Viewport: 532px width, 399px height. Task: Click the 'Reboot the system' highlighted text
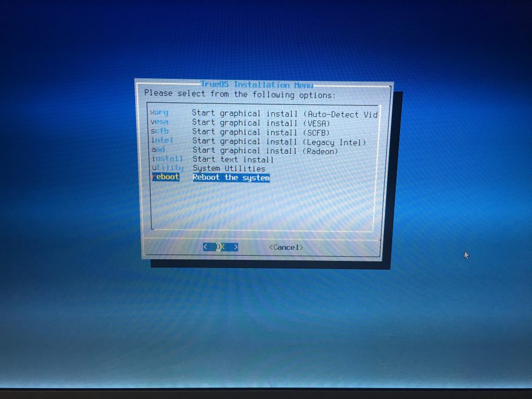[231, 178]
